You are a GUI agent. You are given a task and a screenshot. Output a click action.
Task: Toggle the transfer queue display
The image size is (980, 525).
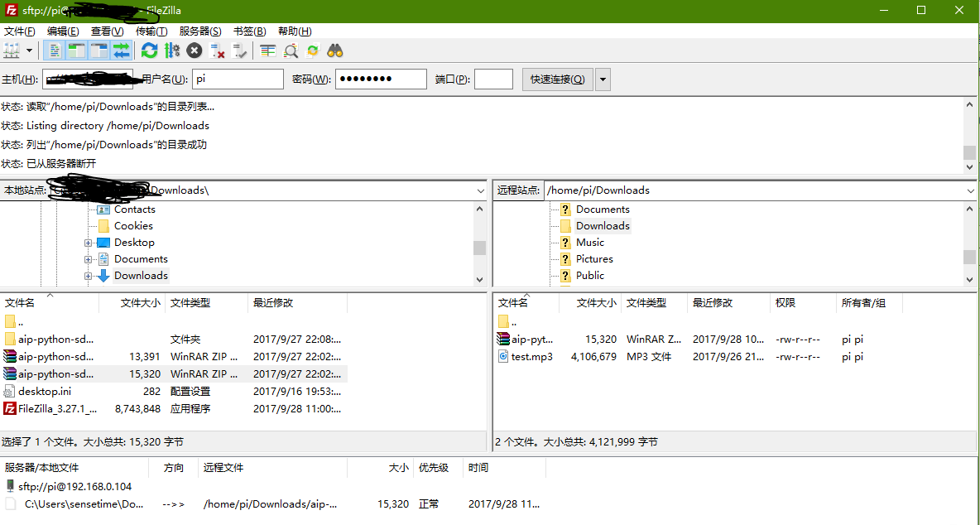click(x=121, y=51)
